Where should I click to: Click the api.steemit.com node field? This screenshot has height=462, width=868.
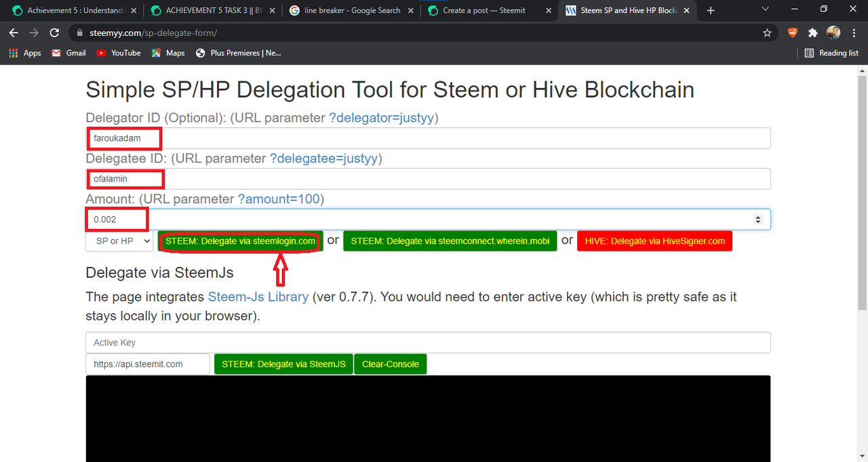click(x=148, y=364)
